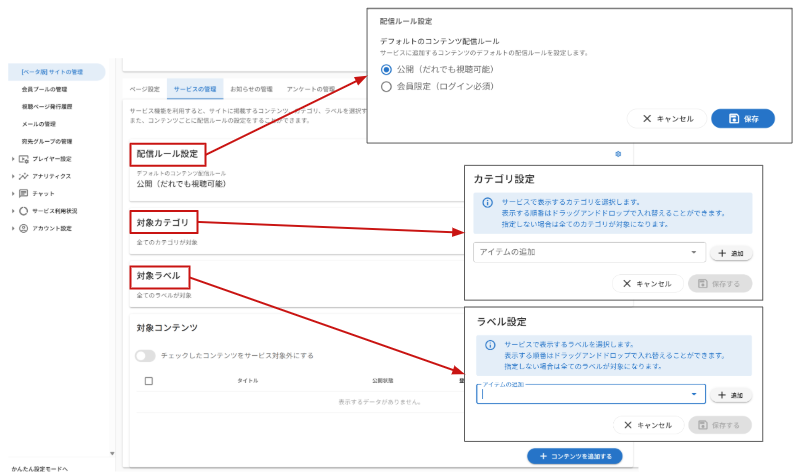
Task: Switch to the お知らせの管理 tab
Action: pos(251,89)
